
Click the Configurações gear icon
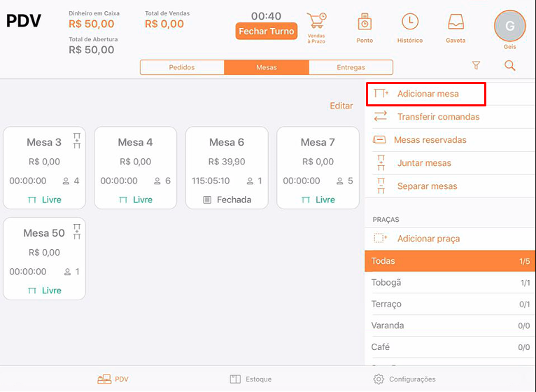(x=379, y=379)
